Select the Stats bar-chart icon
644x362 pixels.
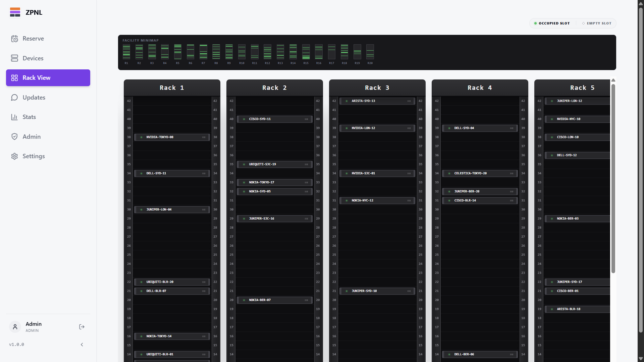click(x=15, y=117)
